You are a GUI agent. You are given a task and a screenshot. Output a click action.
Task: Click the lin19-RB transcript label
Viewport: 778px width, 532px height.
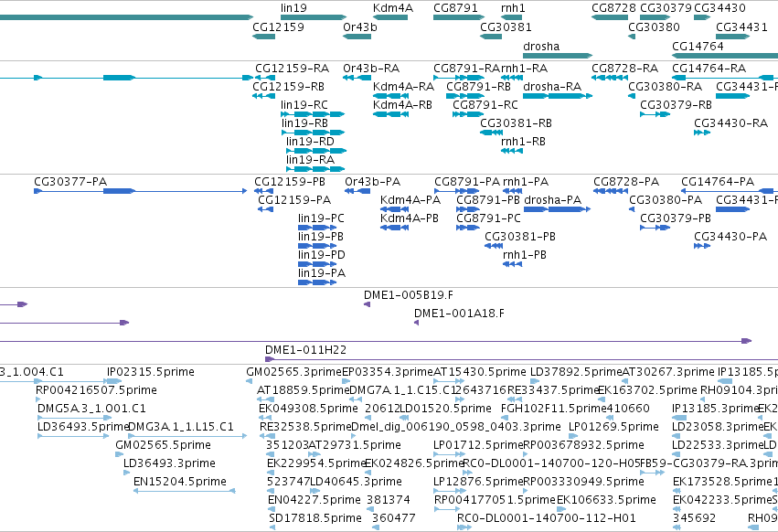pos(304,123)
